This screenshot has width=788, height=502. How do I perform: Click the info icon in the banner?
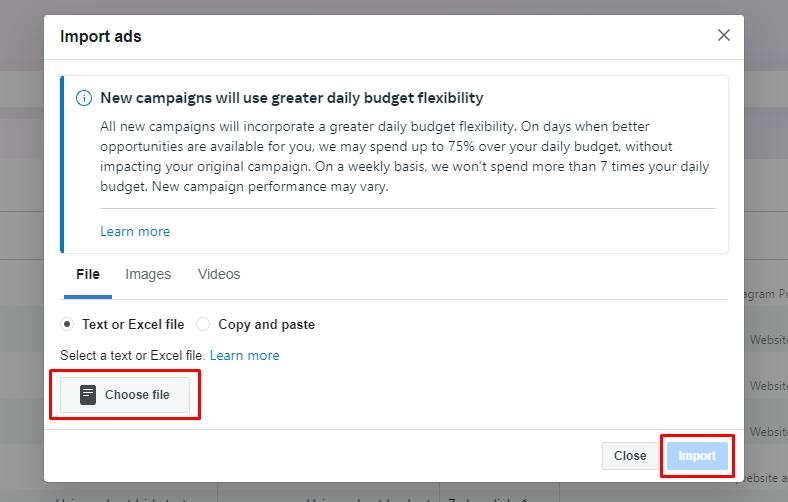pos(84,98)
